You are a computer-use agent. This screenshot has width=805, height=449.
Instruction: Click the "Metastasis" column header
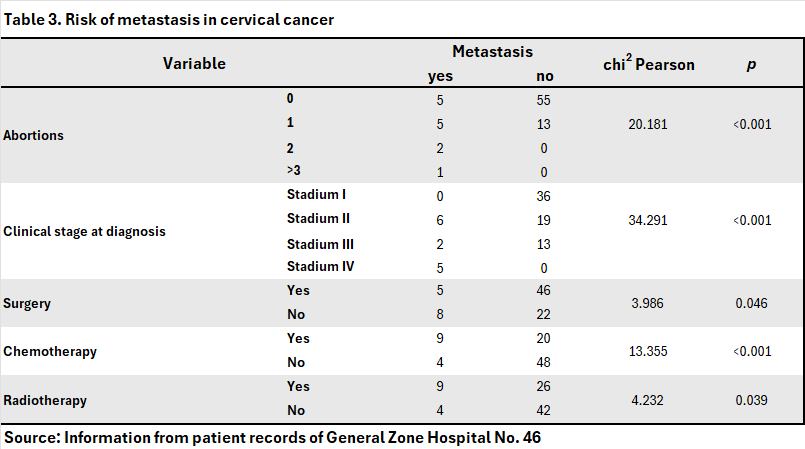492,51
